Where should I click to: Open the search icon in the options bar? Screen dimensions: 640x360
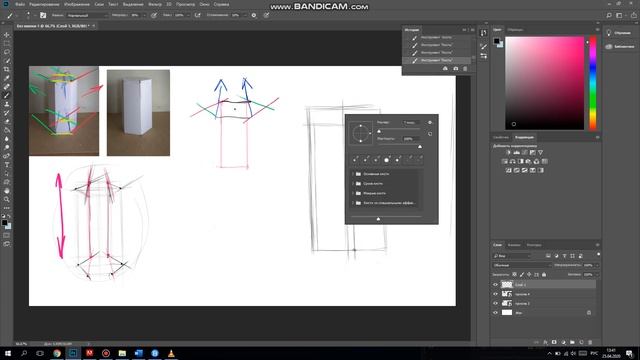(x=609, y=15)
